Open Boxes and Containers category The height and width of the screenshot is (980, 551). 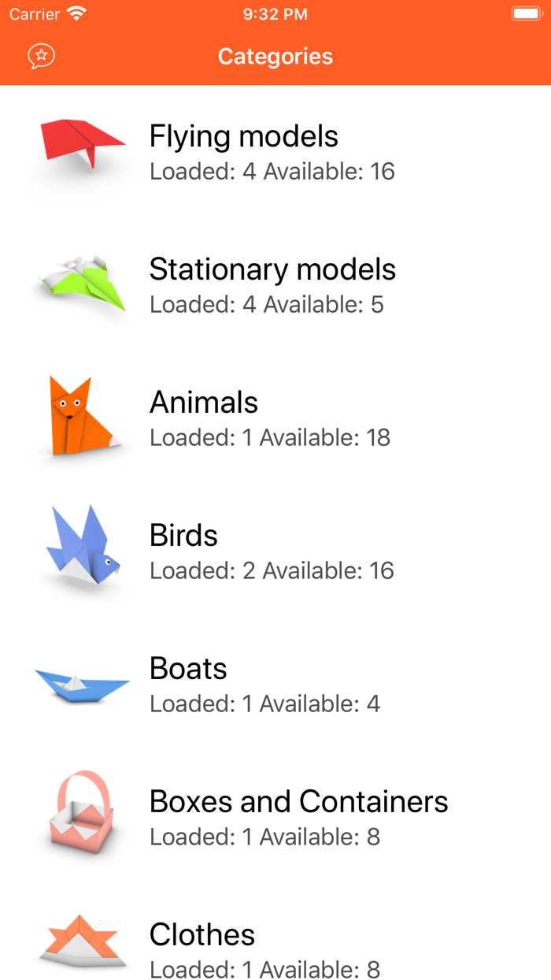298,802
